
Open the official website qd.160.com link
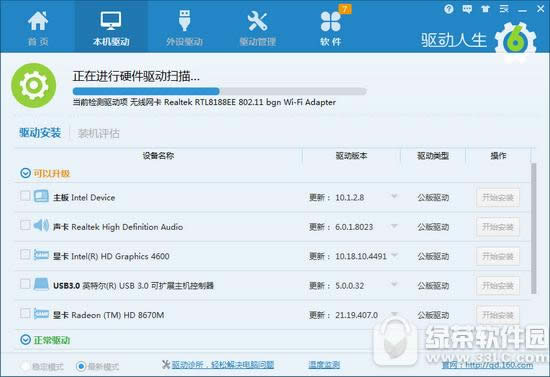[487, 365]
